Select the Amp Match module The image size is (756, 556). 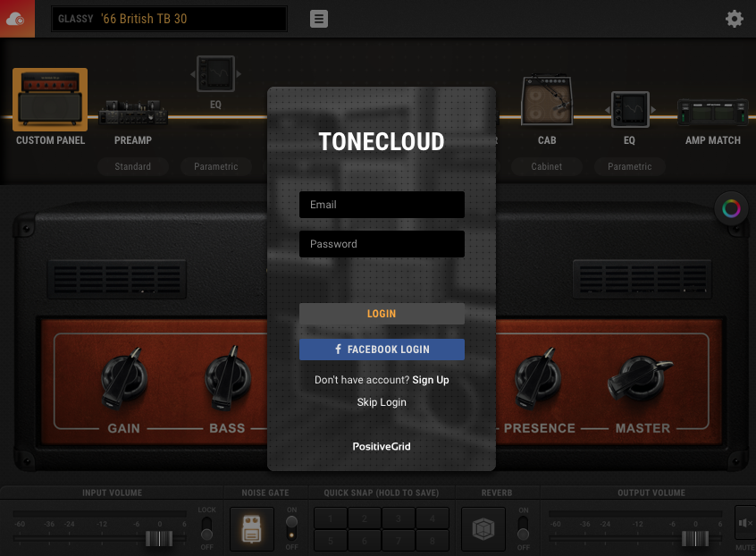[712, 112]
